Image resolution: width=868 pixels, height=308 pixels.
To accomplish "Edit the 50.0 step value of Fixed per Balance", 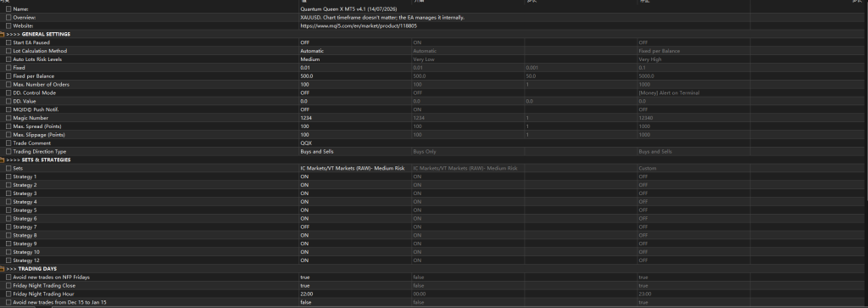I will (x=531, y=76).
